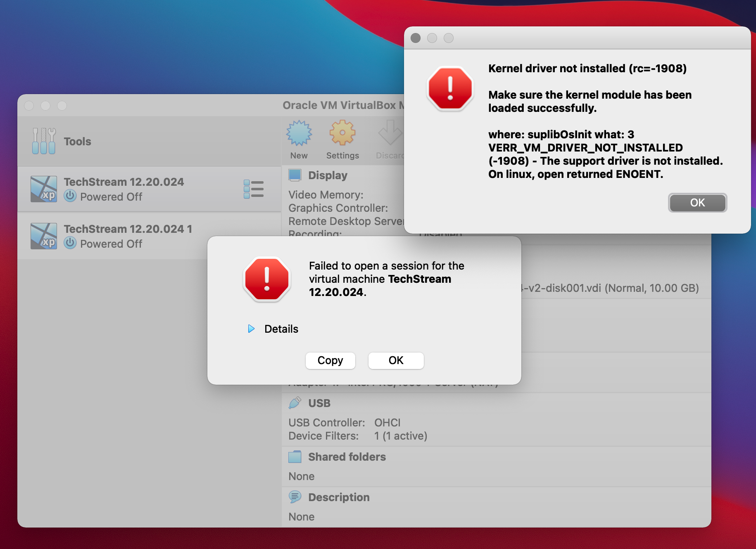Click the 'OHCI' USB controller value

coord(387,423)
